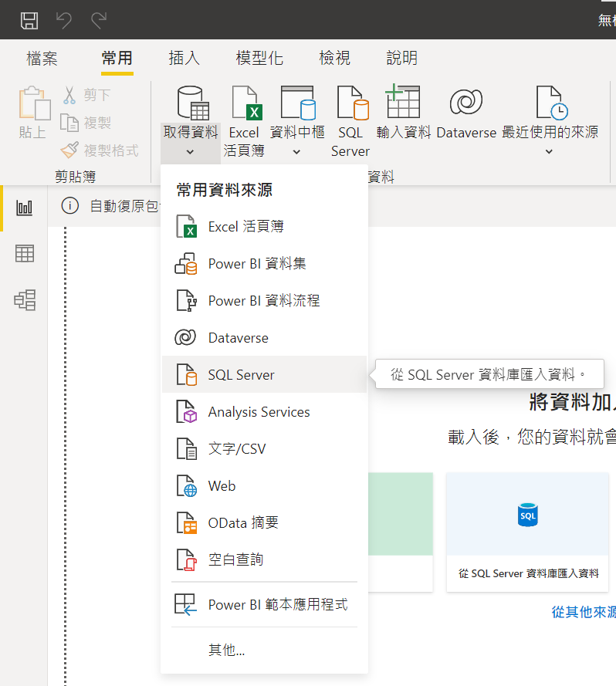Click the Redo arrow icon
This screenshot has height=686, width=616.
pos(99,20)
